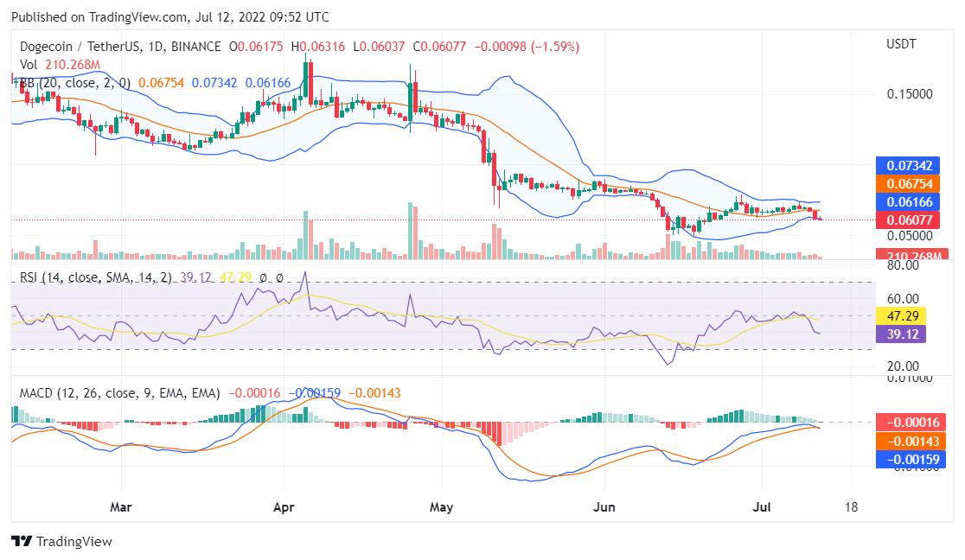Image resolution: width=965 pixels, height=560 pixels.
Task: Select the BB (20, close, 2, 0) indicator legend
Action: (x=75, y=82)
